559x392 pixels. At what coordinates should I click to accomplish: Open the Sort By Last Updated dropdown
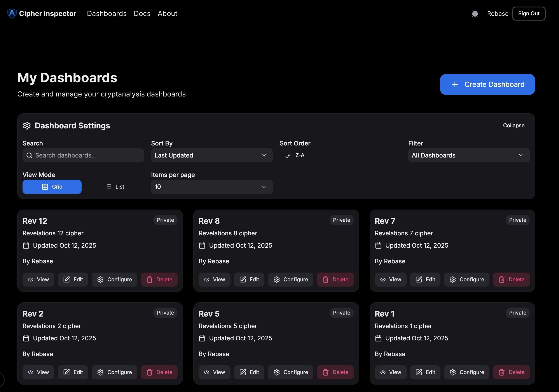pyautogui.click(x=211, y=155)
